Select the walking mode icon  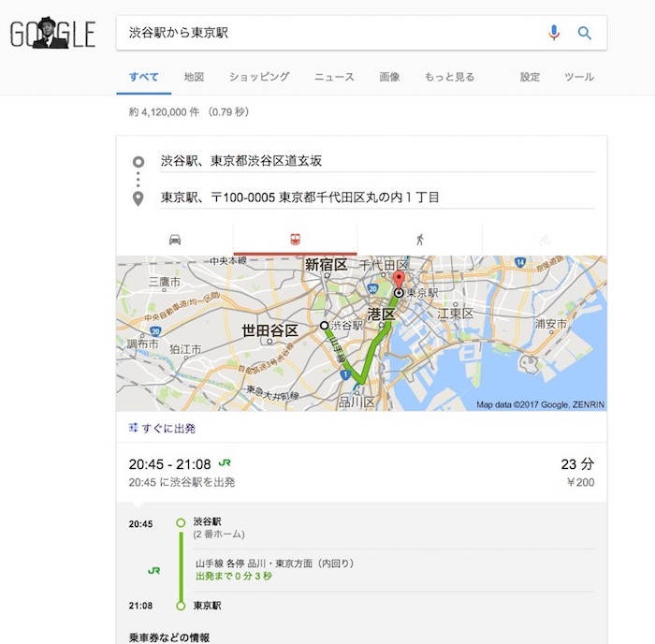(419, 240)
